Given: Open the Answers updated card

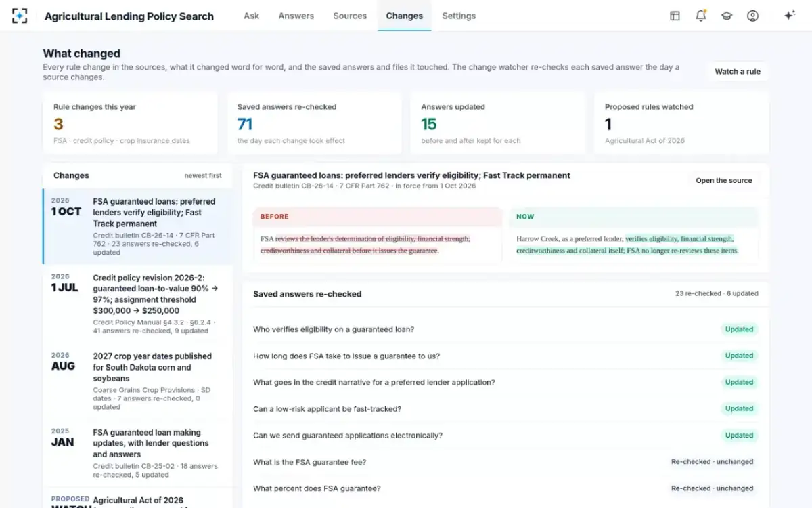Looking at the screenshot, I should point(498,123).
